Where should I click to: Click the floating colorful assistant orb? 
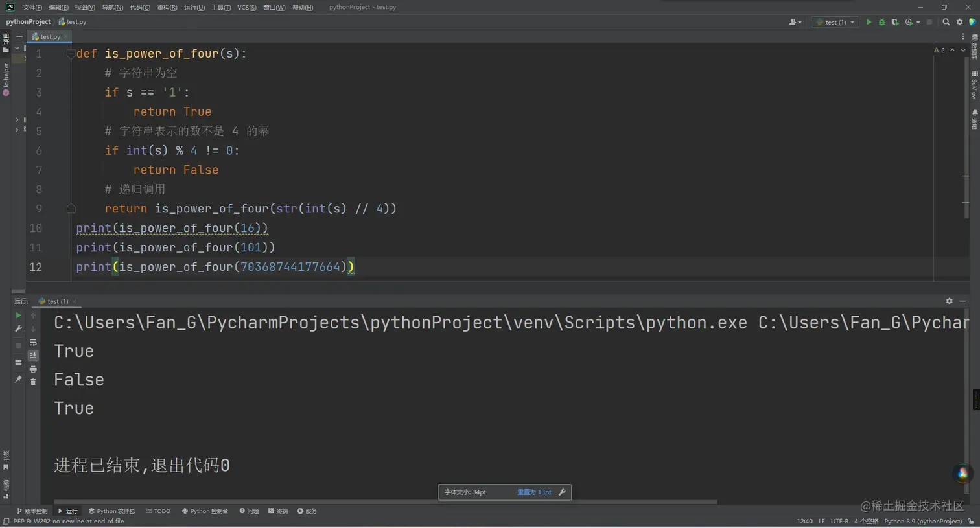pyautogui.click(x=962, y=474)
